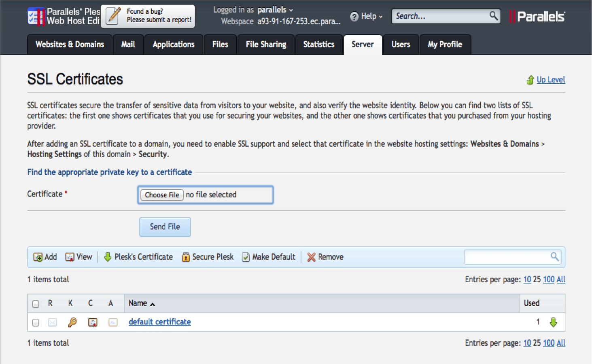Show All entries per page (bottom pager)

561,343
